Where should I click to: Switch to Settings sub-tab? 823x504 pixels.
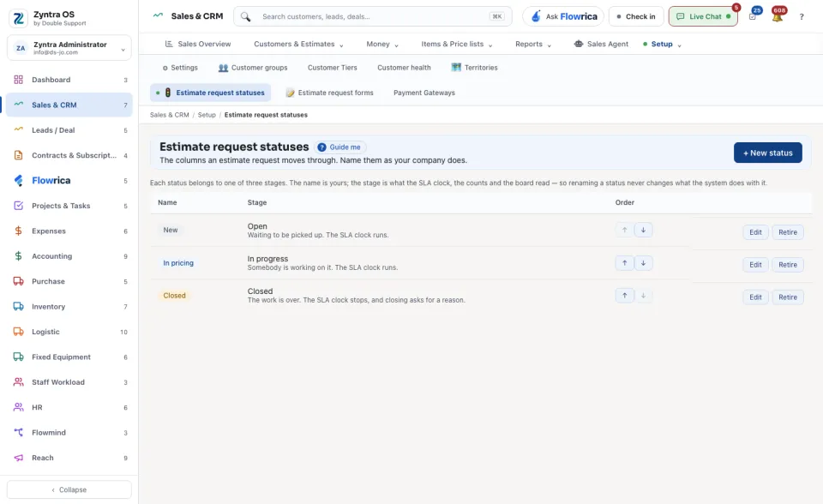tap(180, 68)
